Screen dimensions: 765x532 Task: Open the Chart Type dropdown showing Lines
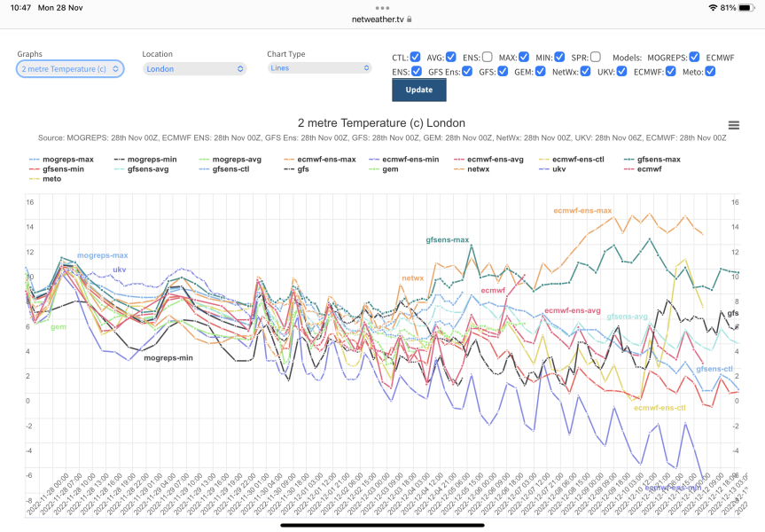(319, 68)
